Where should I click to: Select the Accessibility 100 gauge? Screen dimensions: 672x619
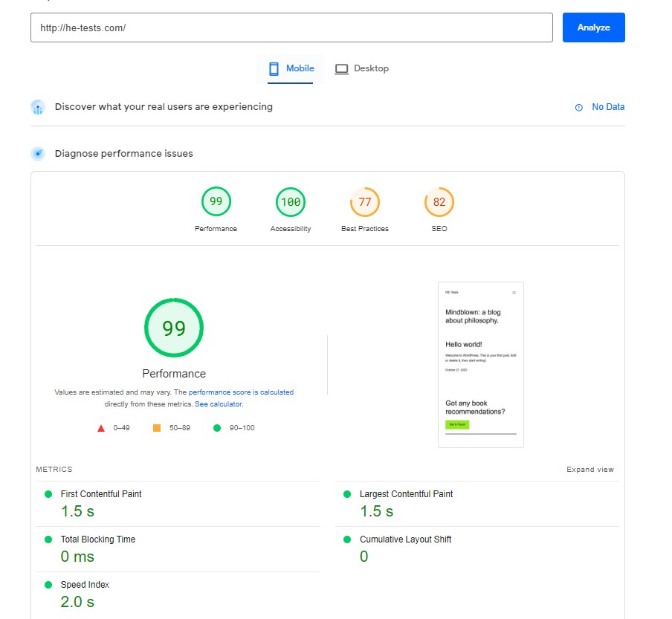coord(291,202)
